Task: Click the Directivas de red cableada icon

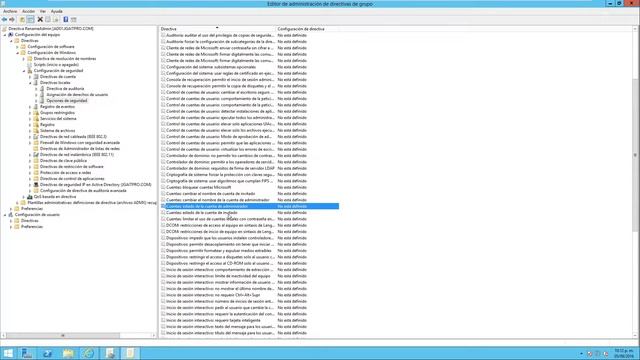Action: pos(36,137)
